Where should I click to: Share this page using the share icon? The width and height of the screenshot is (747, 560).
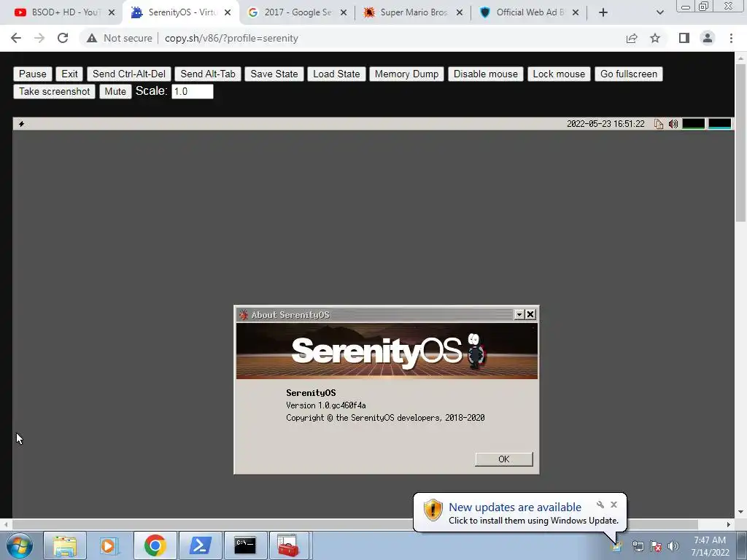tap(632, 38)
